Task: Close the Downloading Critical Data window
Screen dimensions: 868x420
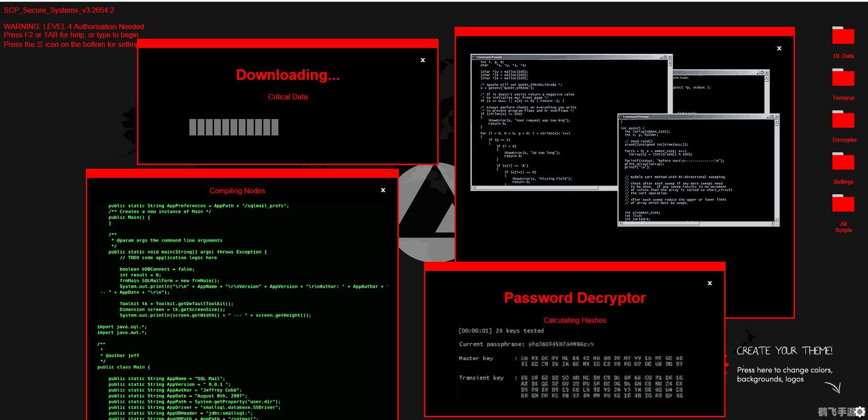Action: pyautogui.click(x=423, y=60)
